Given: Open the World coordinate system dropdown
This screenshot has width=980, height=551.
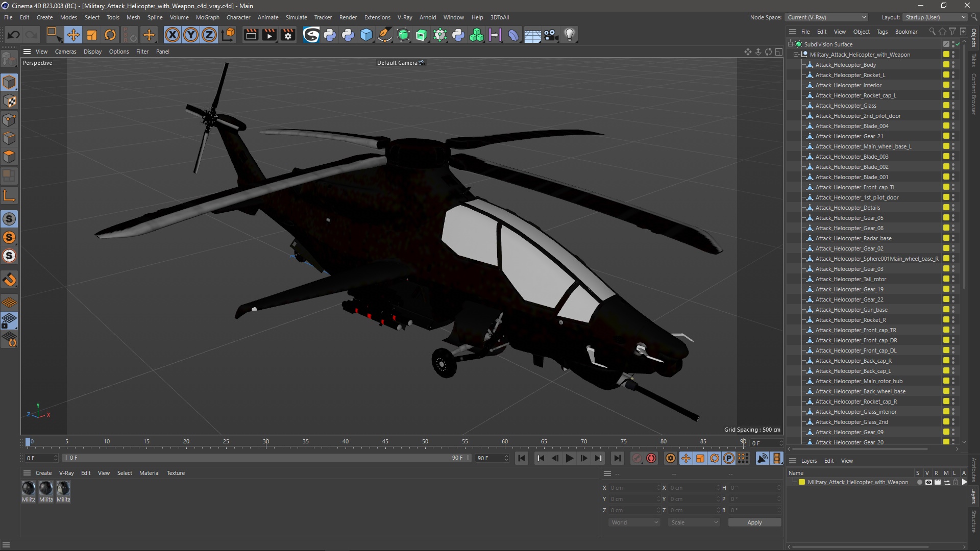Looking at the screenshot, I should tap(634, 522).
